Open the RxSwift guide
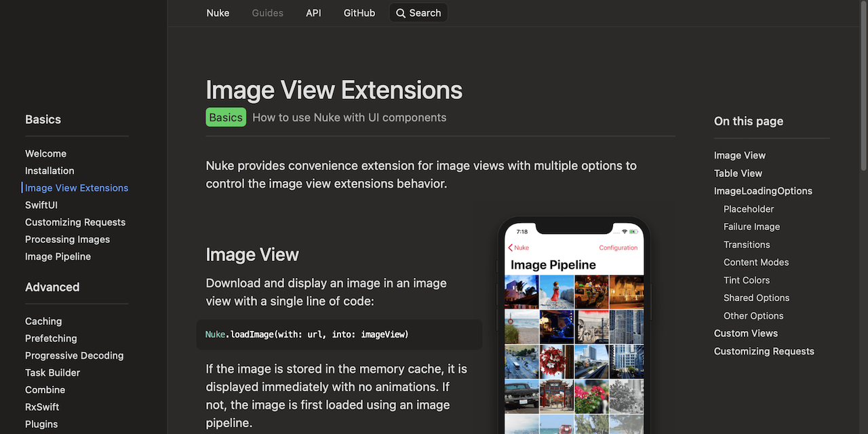This screenshot has width=868, height=434. pyautogui.click(x=42, y=407)
